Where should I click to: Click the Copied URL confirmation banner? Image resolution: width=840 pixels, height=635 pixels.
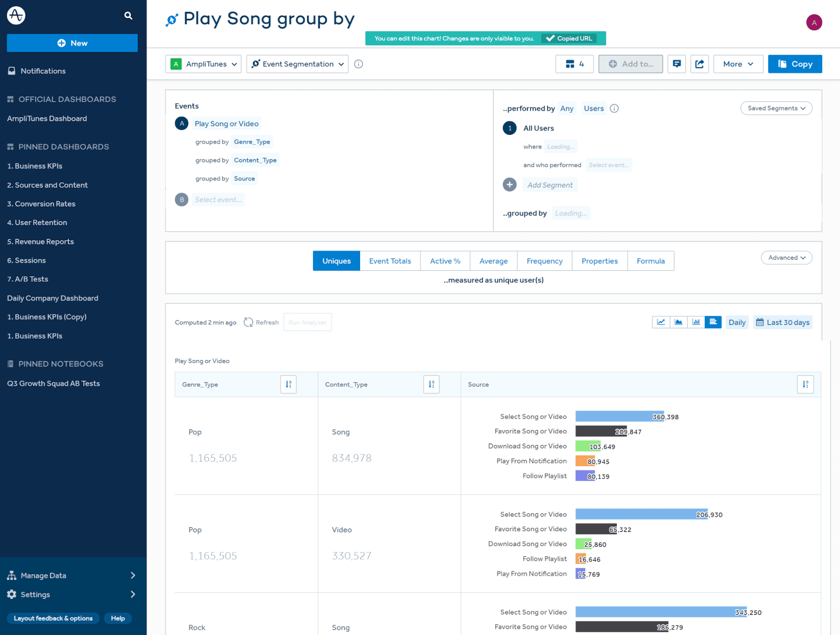[570, 38]
